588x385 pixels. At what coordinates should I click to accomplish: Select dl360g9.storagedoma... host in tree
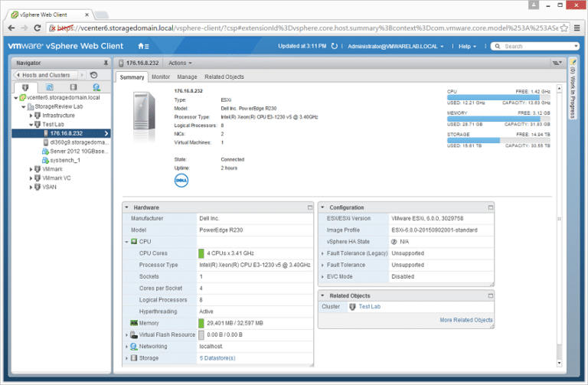[x=80, y=142]
